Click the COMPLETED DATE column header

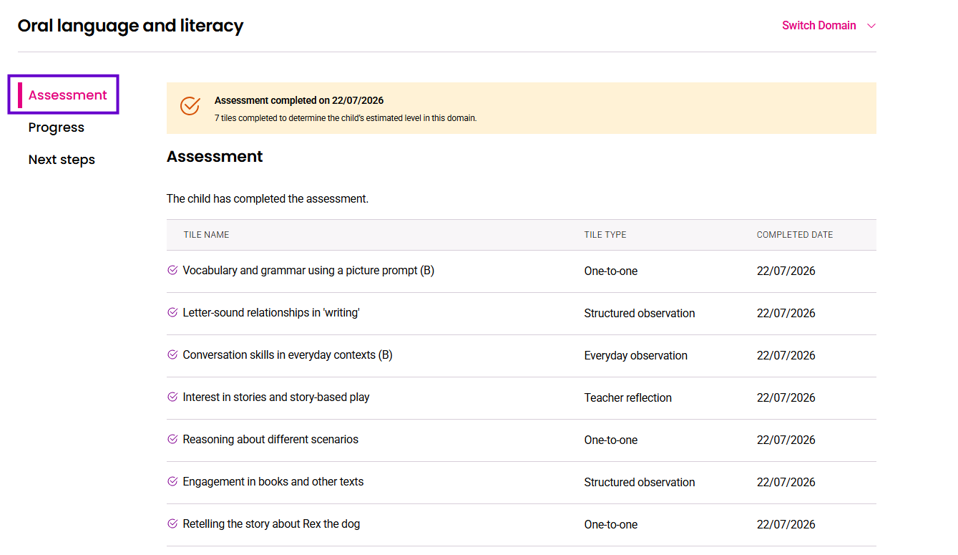tap(794, 235)
